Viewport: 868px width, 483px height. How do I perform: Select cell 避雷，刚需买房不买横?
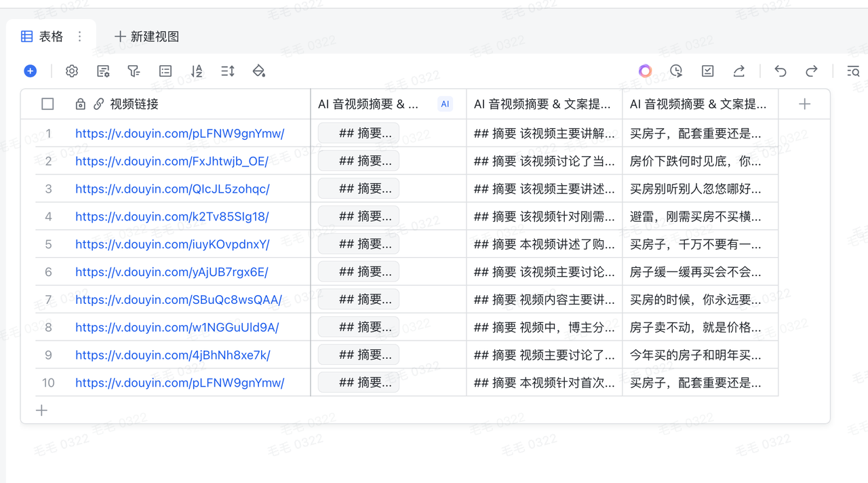point(701,217)
